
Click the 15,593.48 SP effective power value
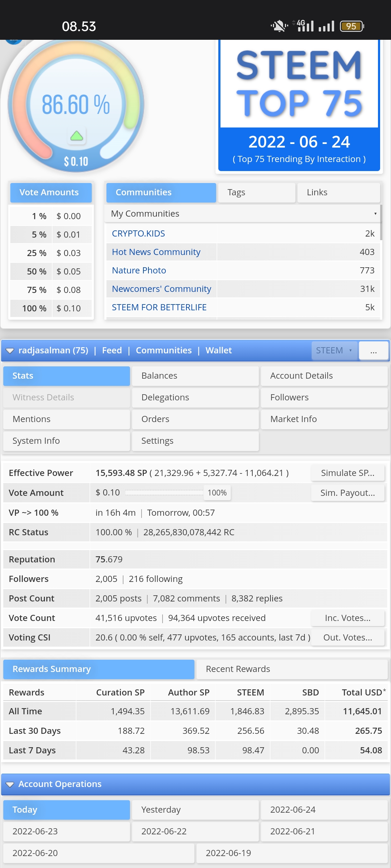(x=121, y=473)
